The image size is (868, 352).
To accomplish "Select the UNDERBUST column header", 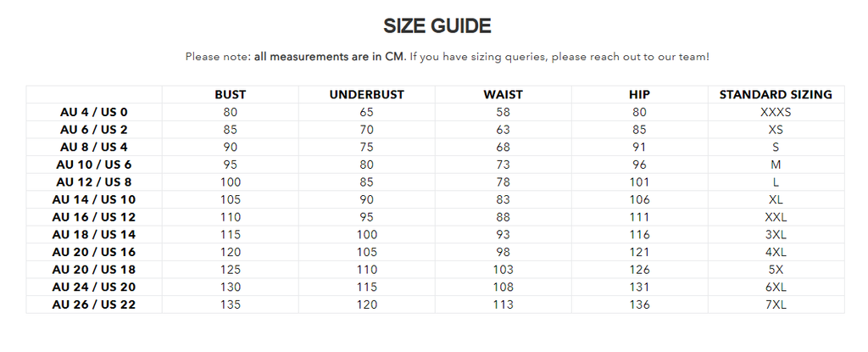I will (366, 94).
